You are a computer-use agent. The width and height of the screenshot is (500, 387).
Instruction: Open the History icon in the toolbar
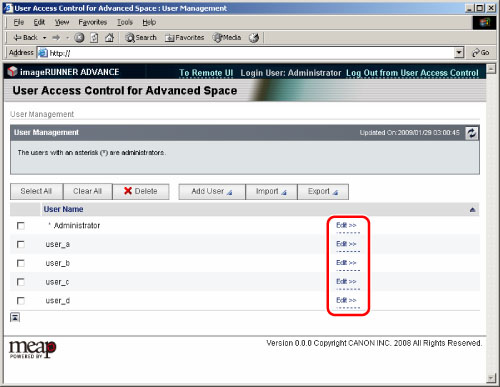tap(254, 38)
